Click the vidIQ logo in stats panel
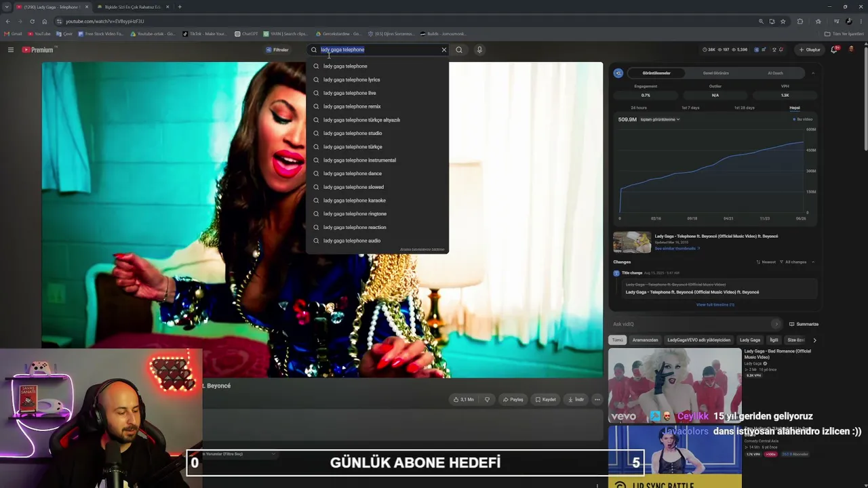Image resolution: width=868 pixels, height=488 pixels. (618, 73)
